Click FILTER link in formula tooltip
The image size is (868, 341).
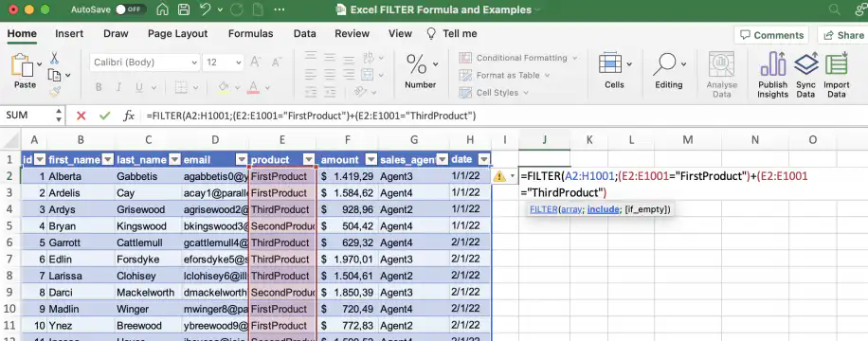(543, 209)
